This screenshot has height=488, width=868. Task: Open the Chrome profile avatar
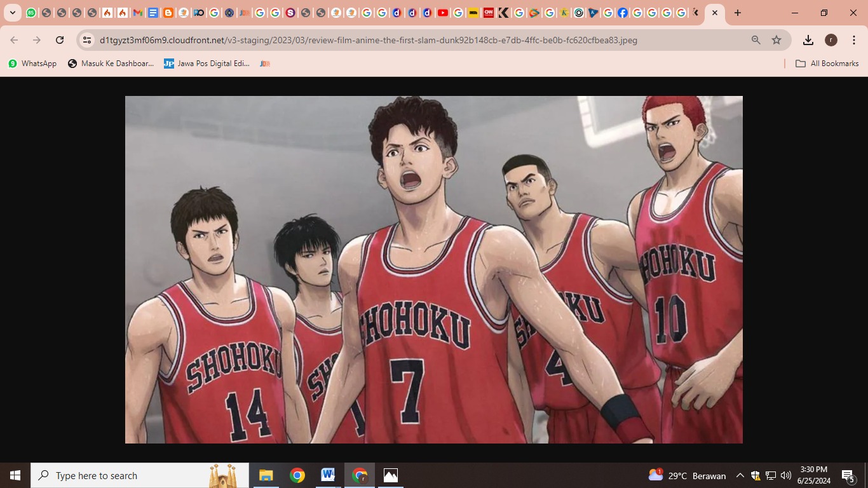pyautogui.click(x=831, y=40)
